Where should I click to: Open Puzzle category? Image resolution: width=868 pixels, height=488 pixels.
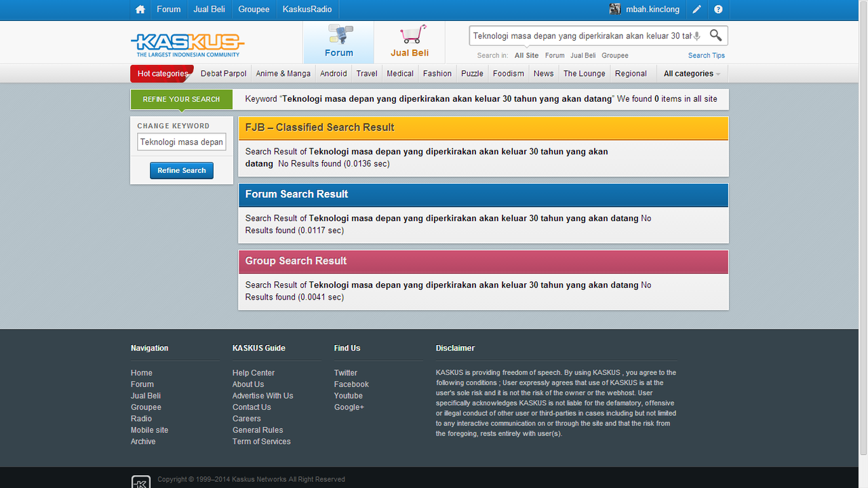coord(472,74)
